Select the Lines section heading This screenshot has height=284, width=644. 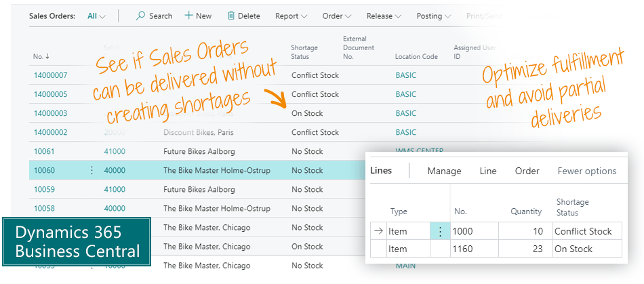381,171
